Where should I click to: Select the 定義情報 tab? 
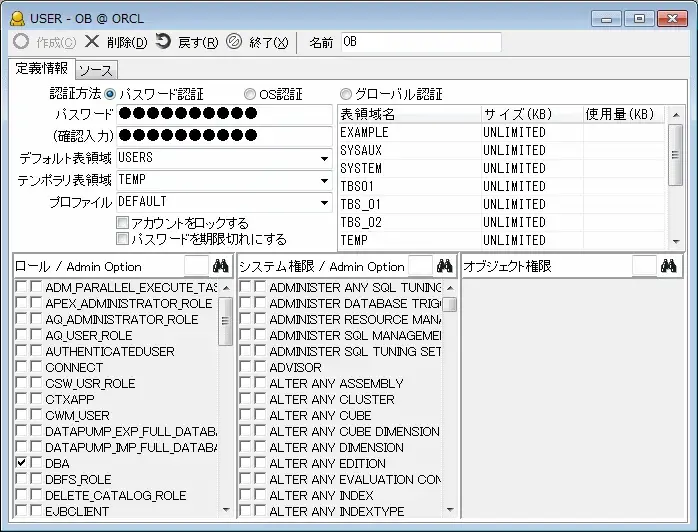pyautogui.click(x=42, y=69)
